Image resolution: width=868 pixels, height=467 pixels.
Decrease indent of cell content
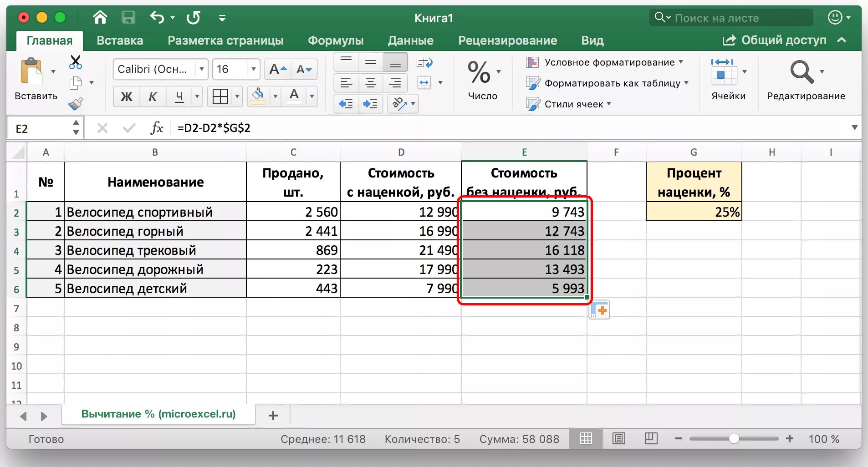point(346,104)
